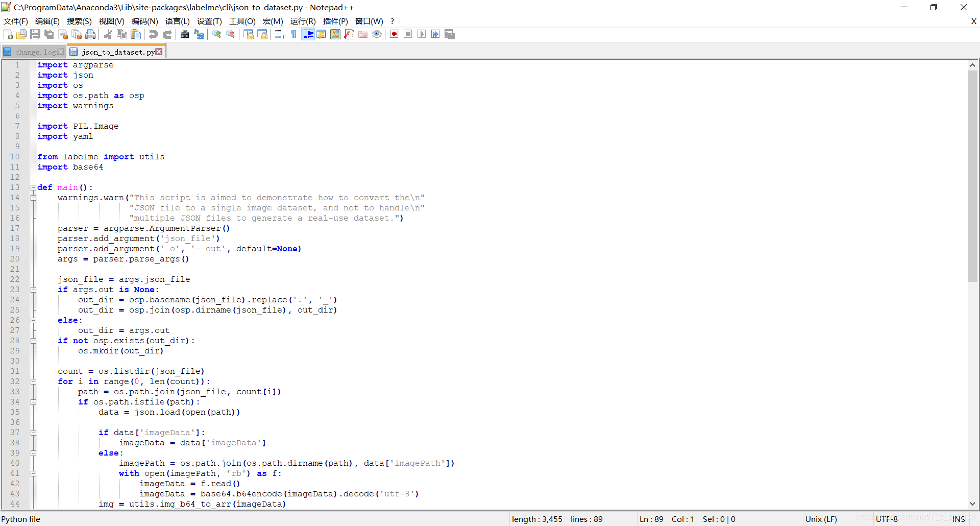
Task: Click the UTF-8 encoding status field
Action: pos(887,519)
